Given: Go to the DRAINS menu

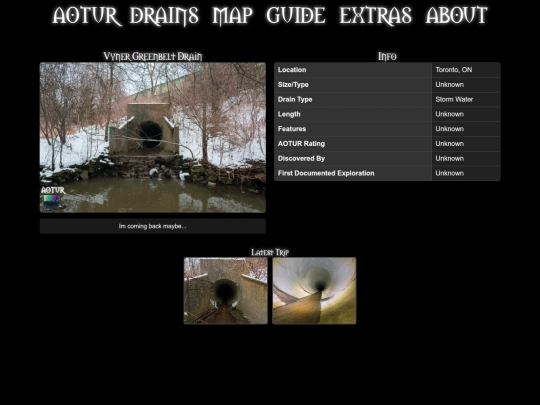Looking at the screenshot, I should (x=164, y=16).
